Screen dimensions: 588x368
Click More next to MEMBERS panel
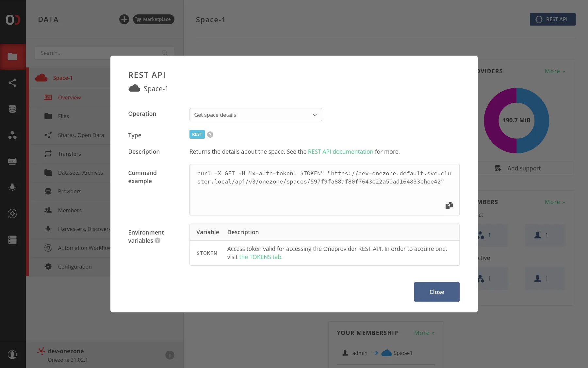pos(555,202)
